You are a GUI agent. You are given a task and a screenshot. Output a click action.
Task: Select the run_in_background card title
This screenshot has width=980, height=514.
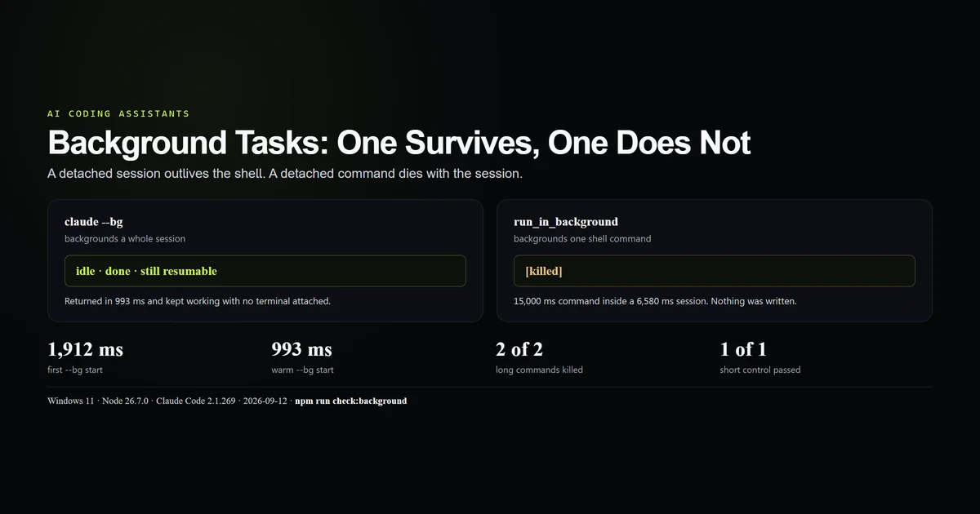566,221
